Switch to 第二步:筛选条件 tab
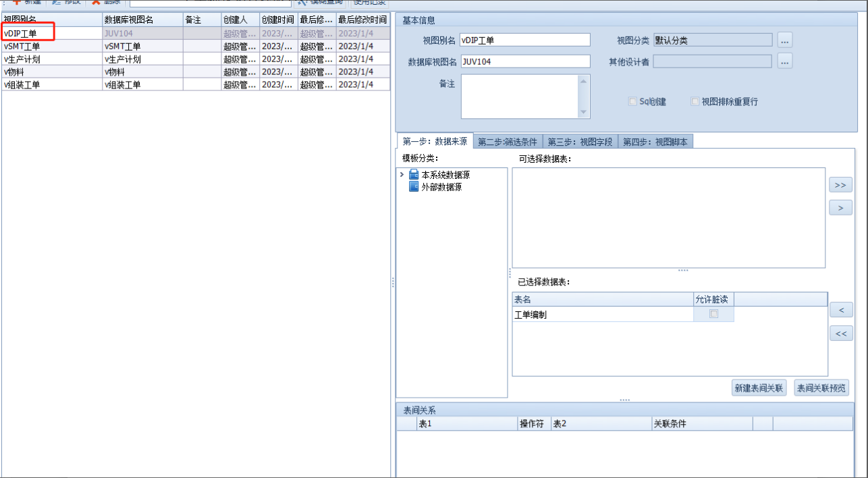Image resolution: width=868 pixels, height=478 pixels. (x=508, y=142)
